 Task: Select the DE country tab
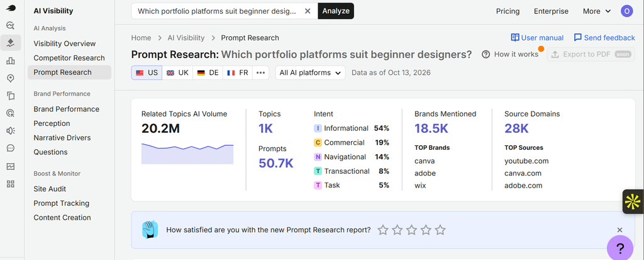pos(208,73)
